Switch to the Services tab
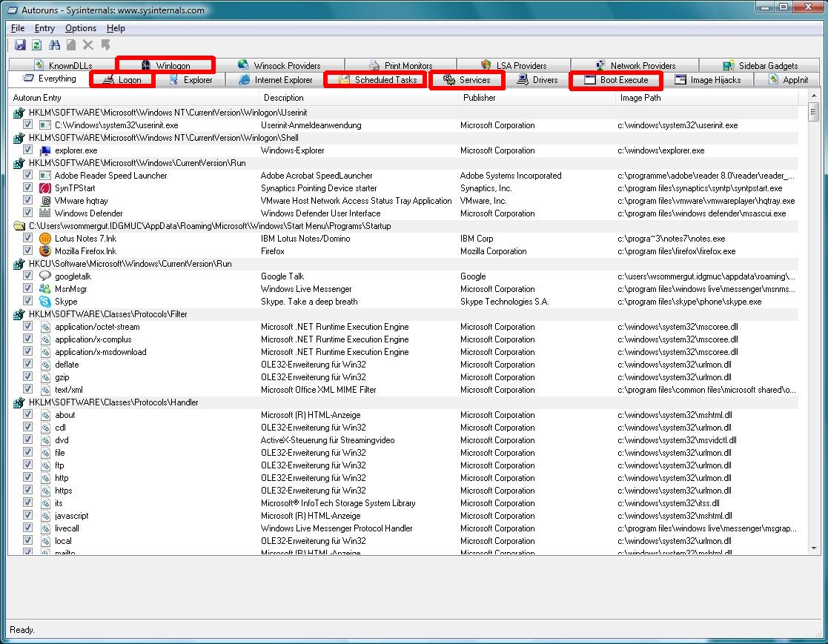The image size is (828, 644). click(467, 80)
